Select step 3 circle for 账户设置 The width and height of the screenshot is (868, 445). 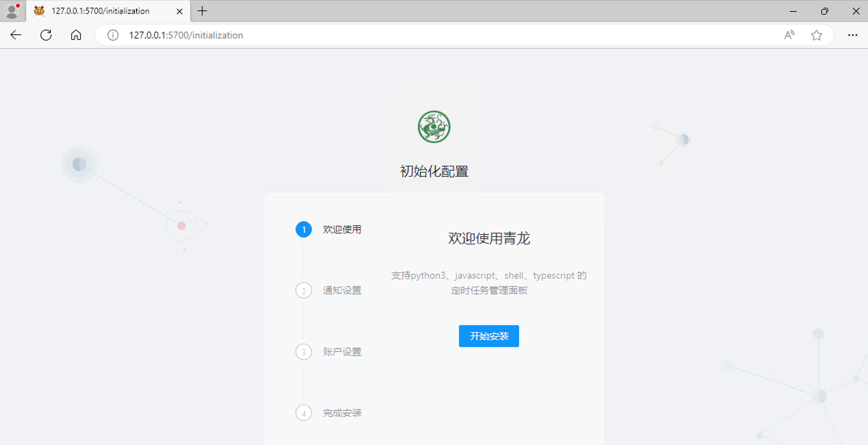click(303, 352)
